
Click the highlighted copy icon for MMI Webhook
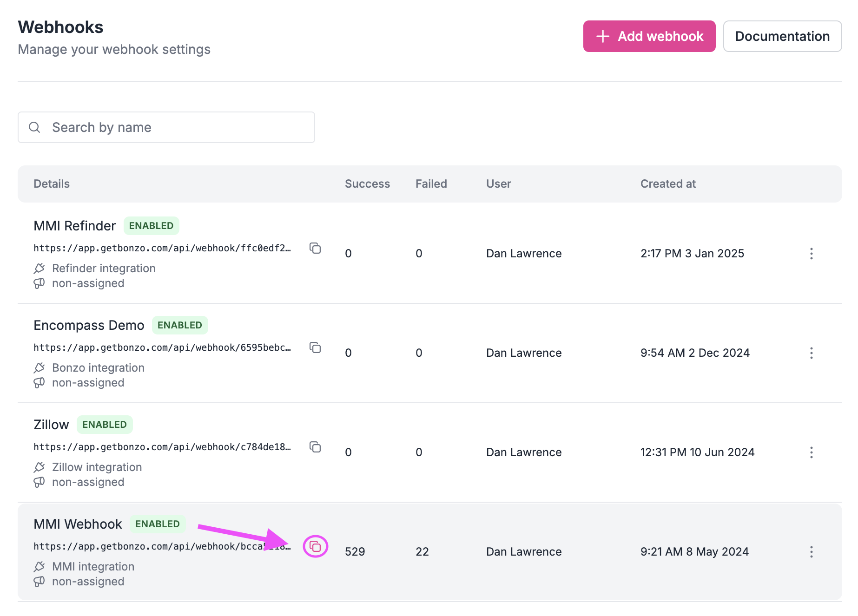click(x=316, y=547)
